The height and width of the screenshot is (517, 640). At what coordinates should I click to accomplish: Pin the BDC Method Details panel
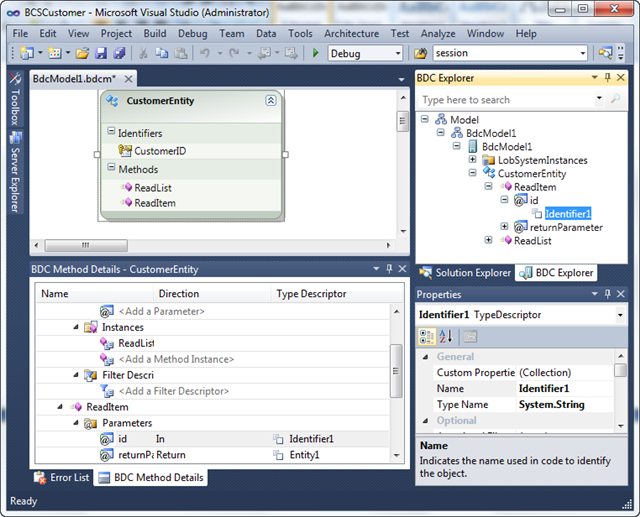[x=389, y=268]
